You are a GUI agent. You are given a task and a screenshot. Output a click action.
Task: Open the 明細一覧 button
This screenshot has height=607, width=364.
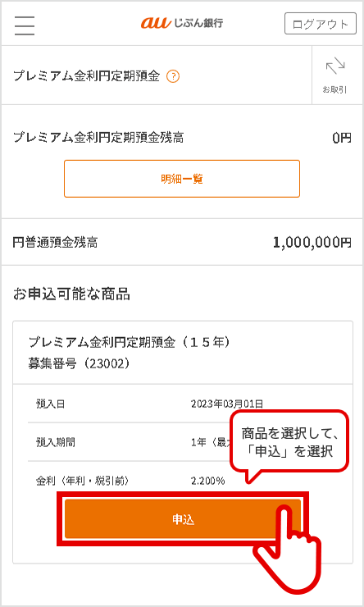pos(182,179)
